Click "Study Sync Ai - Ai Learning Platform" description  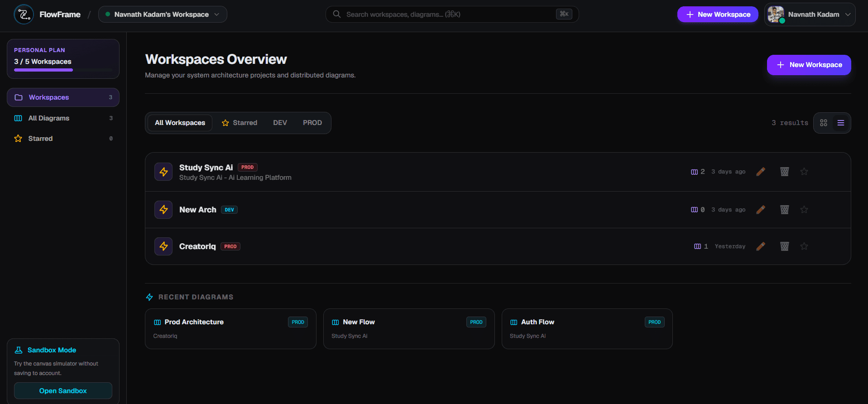pos(235,178)
